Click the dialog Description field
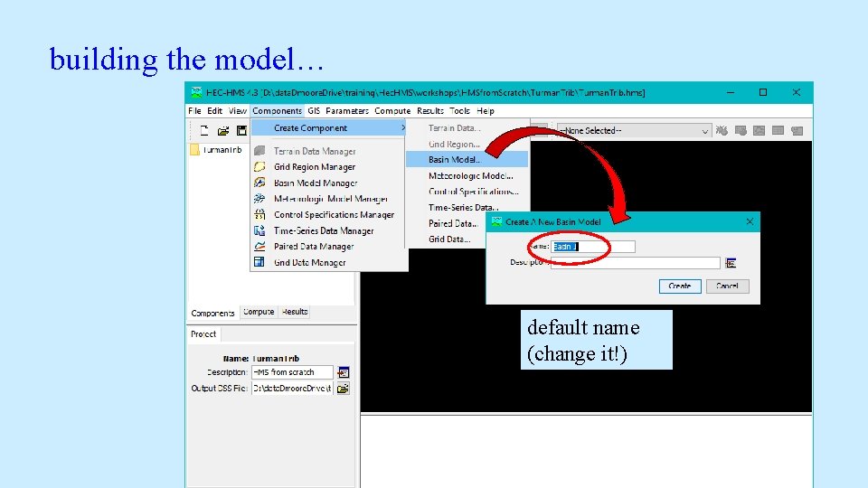868x488 pixels. pos(636,263)
